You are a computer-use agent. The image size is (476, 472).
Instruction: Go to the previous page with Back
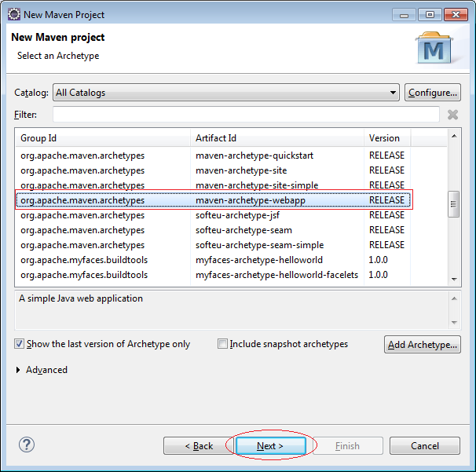point(199,446)
